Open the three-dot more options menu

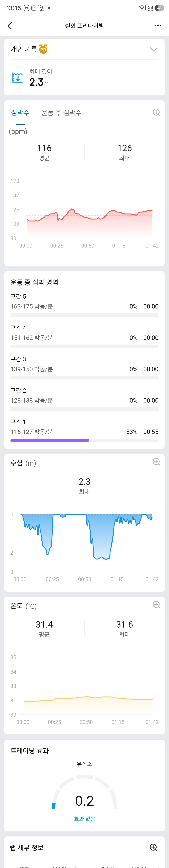point(158,26)
